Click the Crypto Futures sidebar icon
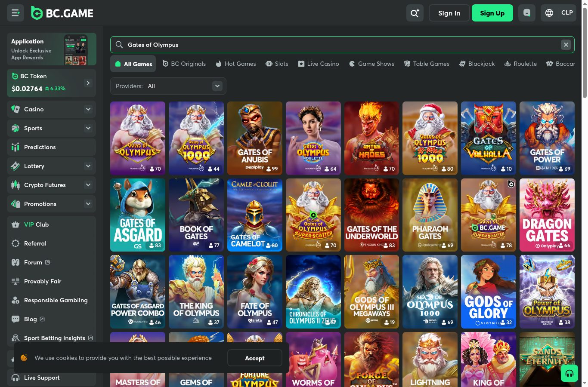Image resolution: width=588 pixels, height=387 pixels. click(x=15, y=185)
